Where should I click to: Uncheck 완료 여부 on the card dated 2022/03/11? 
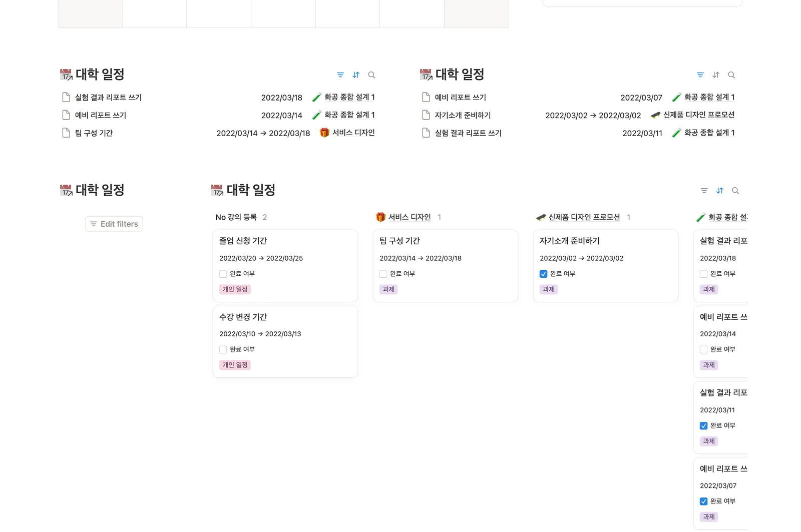[x=704, y=425]
